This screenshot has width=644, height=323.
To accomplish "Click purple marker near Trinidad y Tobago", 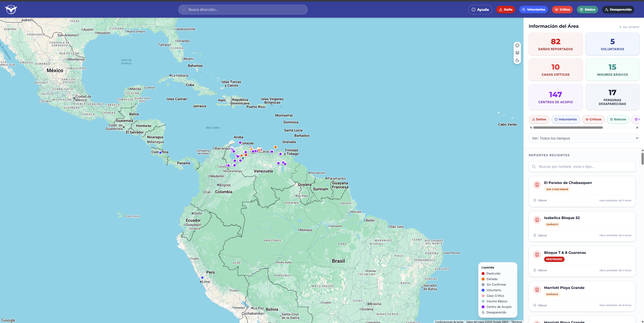I will pos(281,154).
